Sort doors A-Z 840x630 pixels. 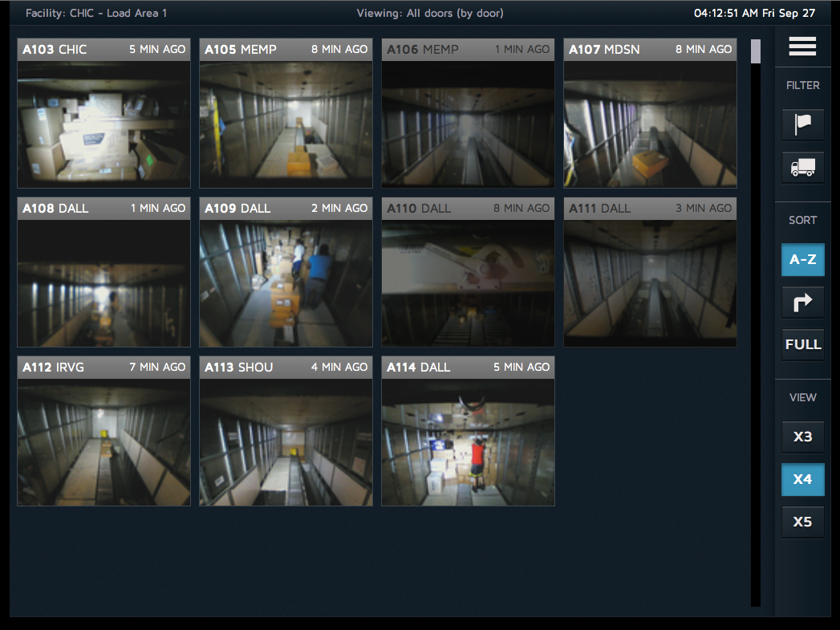coord(802,260)
